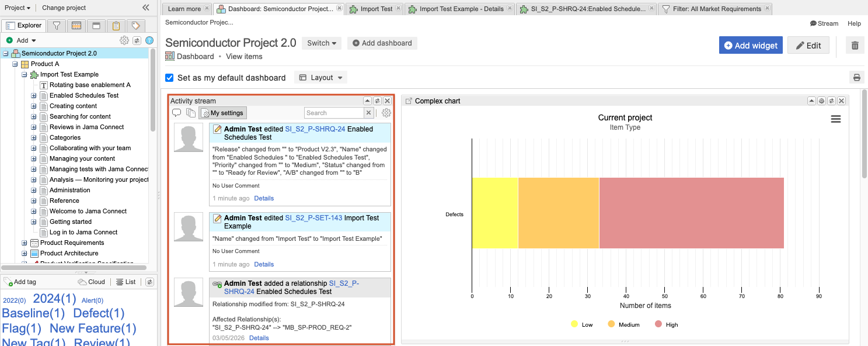Open the Switch dashboard dropdown
Viewport: 868px width, 346px height.
pyautogui.click(x=322, y=43)
